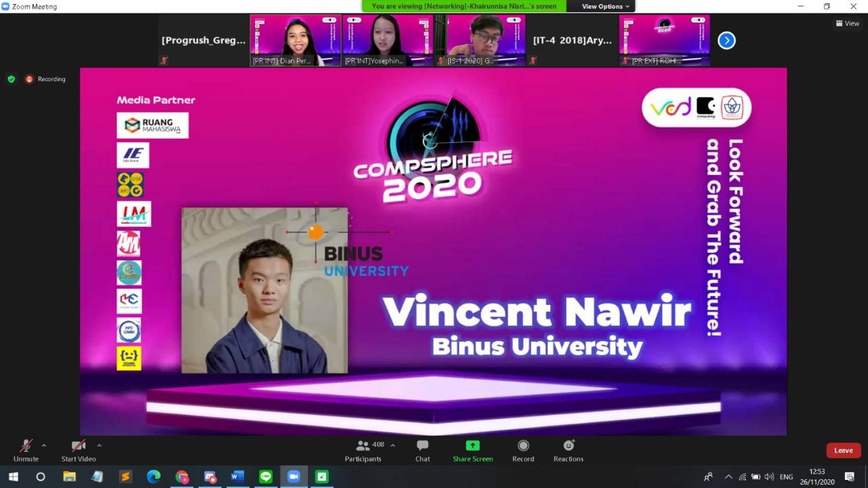
Task: Open Google Chrome from the taskbar
Action: [x=182, y=476]
